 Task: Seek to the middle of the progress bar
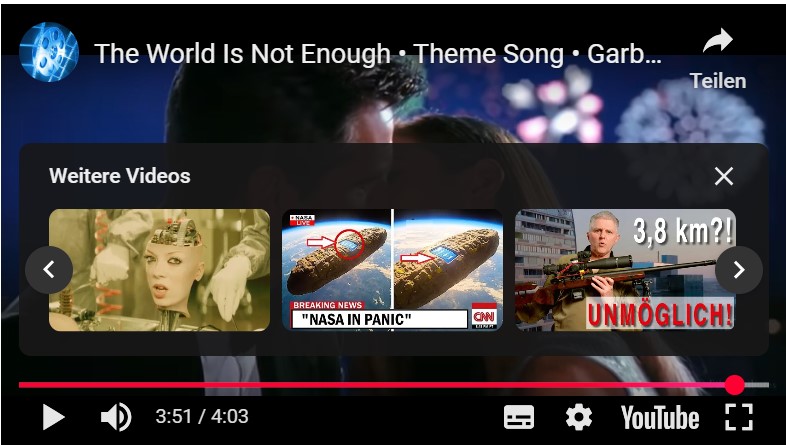click(x=394, y=385)
